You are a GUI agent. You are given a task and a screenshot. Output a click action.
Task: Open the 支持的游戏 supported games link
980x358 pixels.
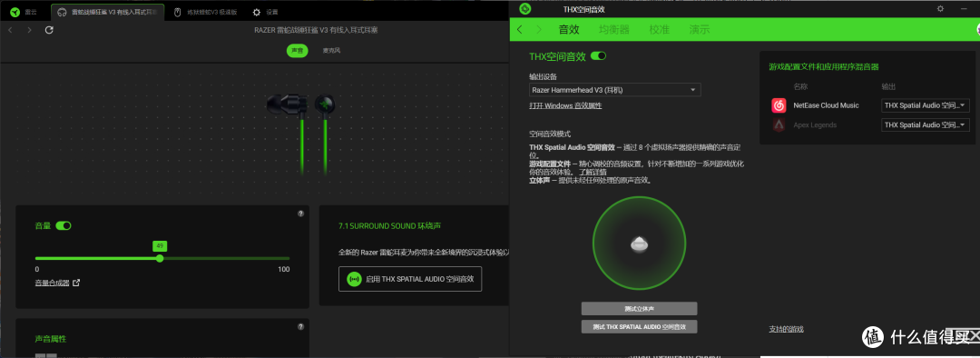[786, 329]
